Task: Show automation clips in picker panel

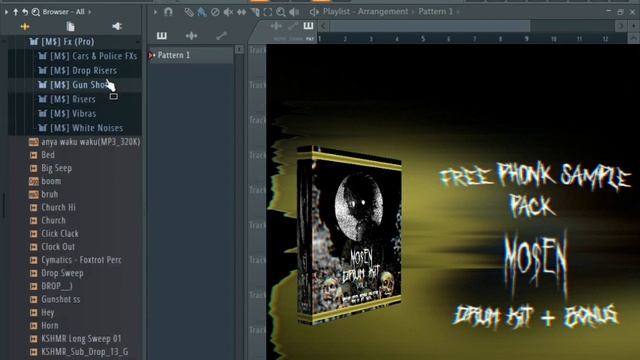Action: [x=221, y=36]
